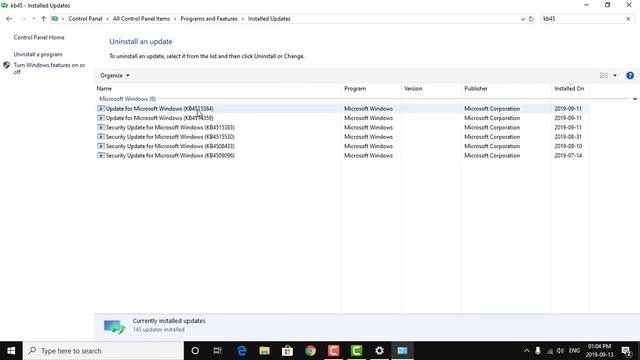This screenshot has width=640, height=360.
Task: Click into the search box containing kb45
Action: click(582, 19)
